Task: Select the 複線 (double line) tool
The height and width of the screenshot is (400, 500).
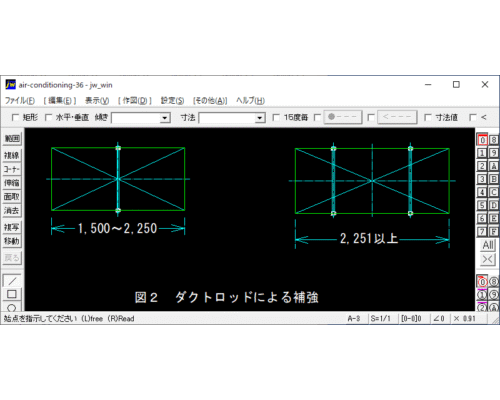Action: [x=12, y=155]
